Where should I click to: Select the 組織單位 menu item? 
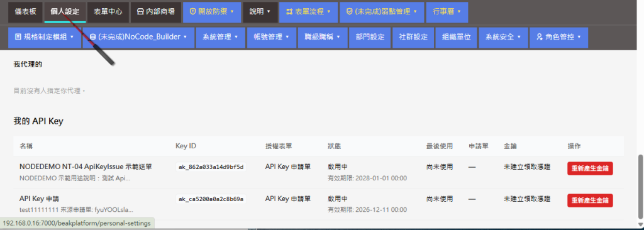(457, 37)
